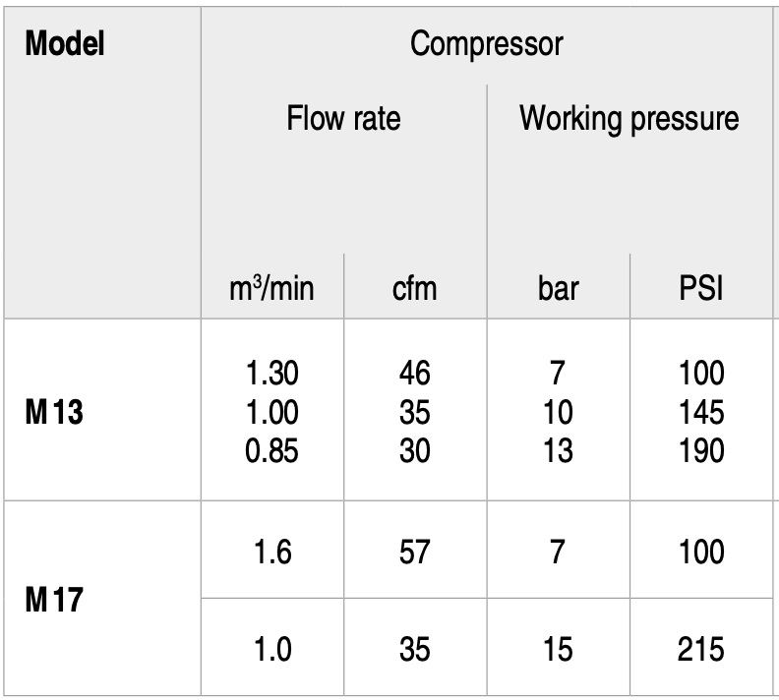The image size is (779, 700).
Task: Select the 0.85 flow rate value
Action: (x=272, y=450)
